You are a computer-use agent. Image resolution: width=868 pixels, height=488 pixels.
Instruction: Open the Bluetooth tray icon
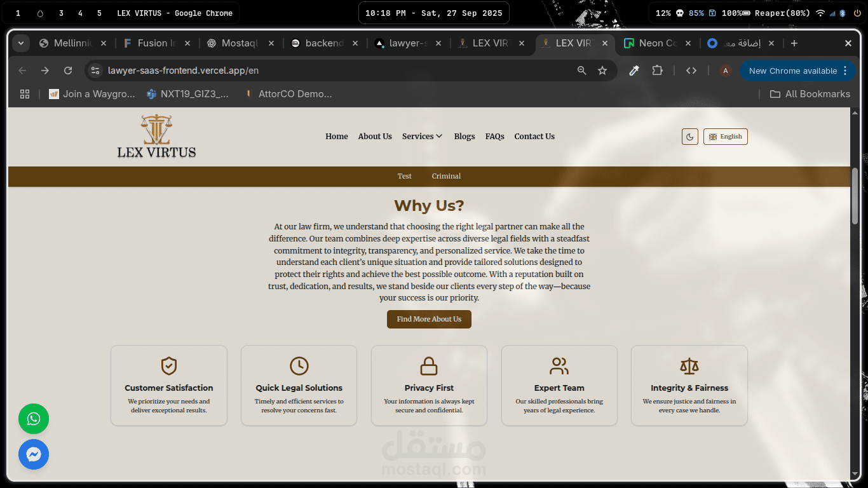click(843, 13)
